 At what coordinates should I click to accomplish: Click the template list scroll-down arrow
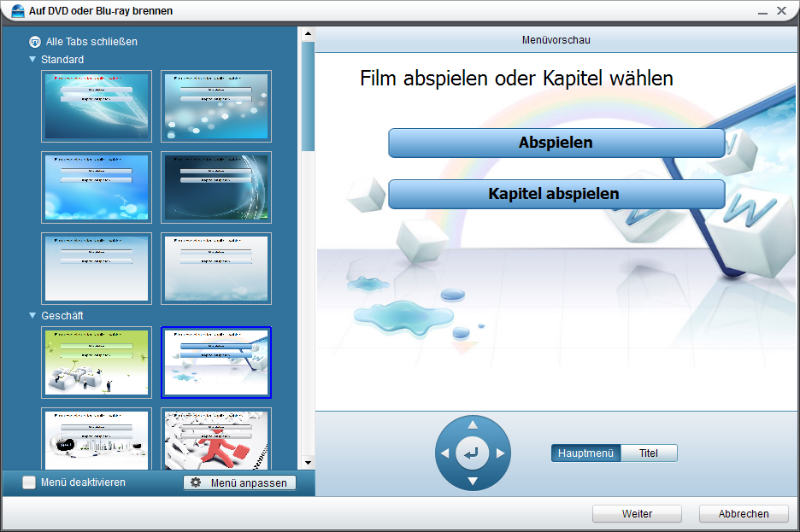pyautogui.click(x=308, y=463)
